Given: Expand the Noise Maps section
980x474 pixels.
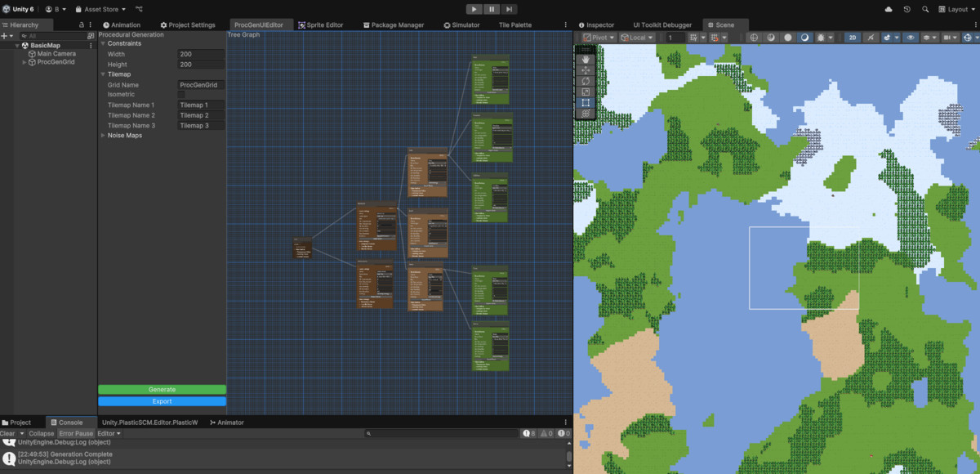Looking at the screenshot, I should pos(104,135).
